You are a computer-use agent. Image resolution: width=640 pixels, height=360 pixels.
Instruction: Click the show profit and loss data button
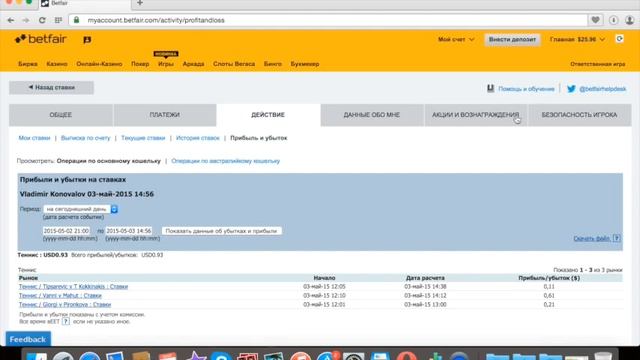(x=221, y=231)
